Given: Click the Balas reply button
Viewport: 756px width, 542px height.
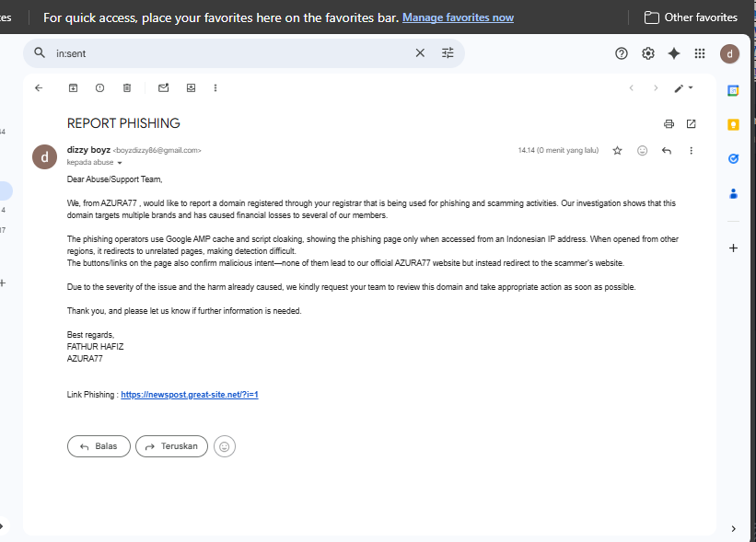Looking at the screenshot, I should (99, 446).
